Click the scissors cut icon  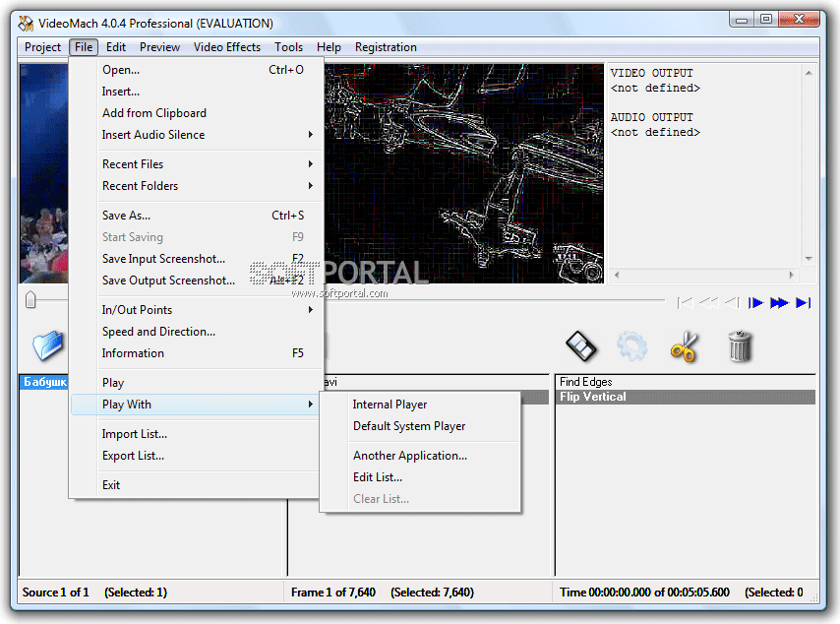(x=686, y=346)
